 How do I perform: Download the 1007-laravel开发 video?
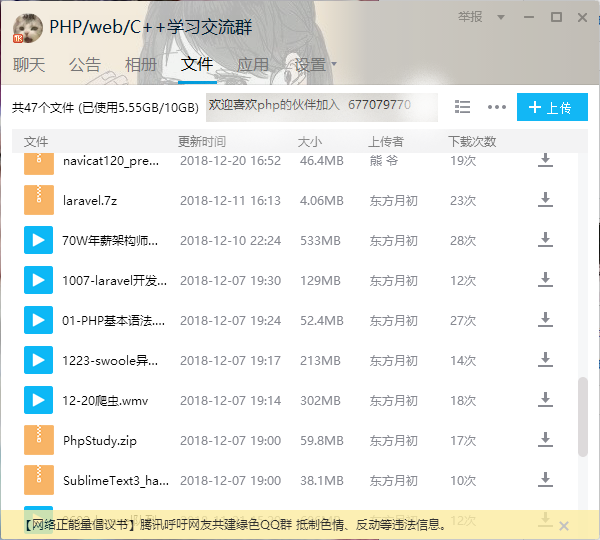(545, 280)
